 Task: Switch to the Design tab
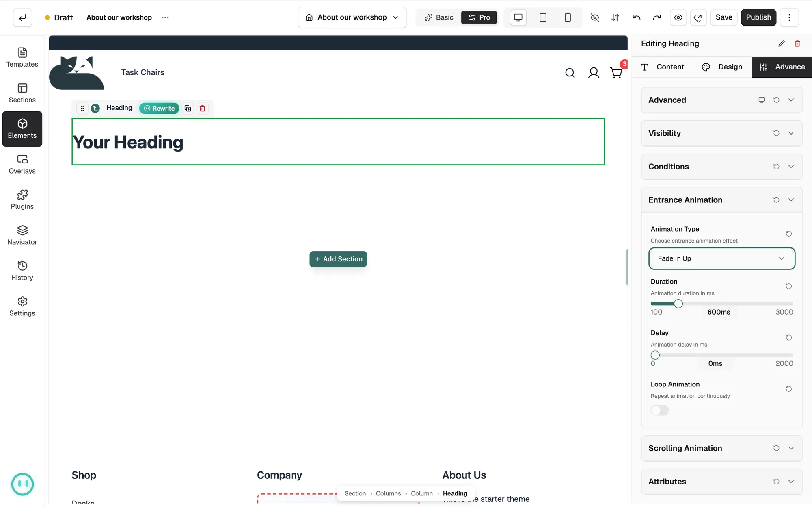[x=721, y=67]
